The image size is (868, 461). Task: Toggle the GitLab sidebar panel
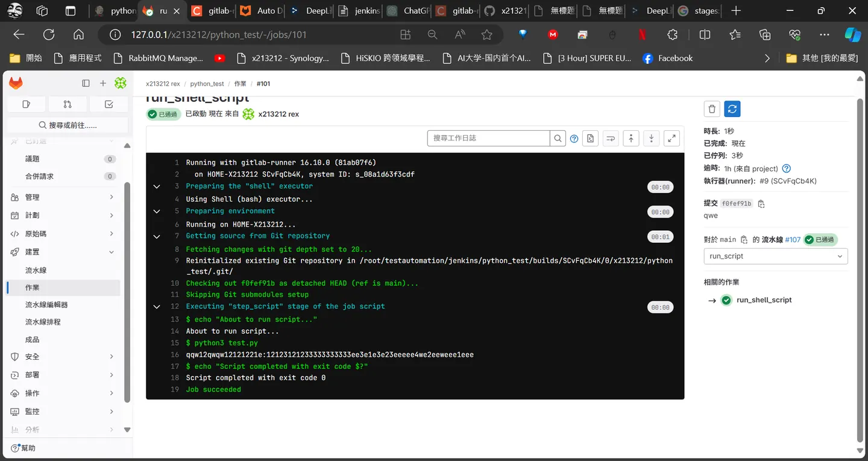[x=86, y=83]
